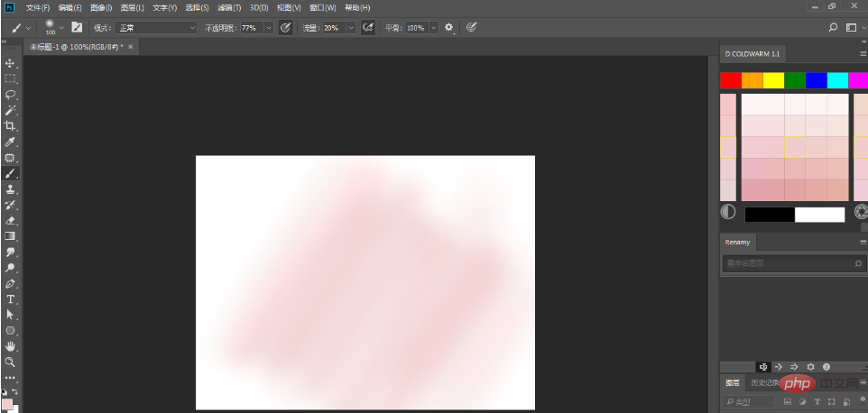This screenshot has height=413, width=868.
Task: Toggle the brush settings panel
Action: 77,27
